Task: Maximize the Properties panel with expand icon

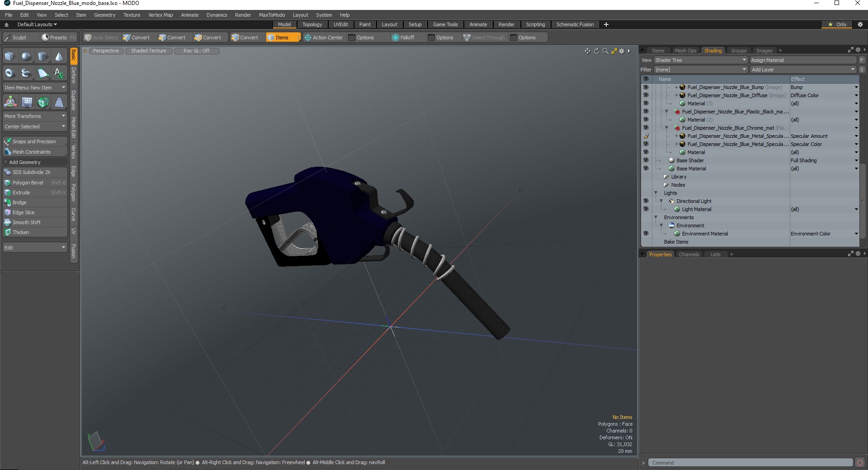Action: click(850, 254)
